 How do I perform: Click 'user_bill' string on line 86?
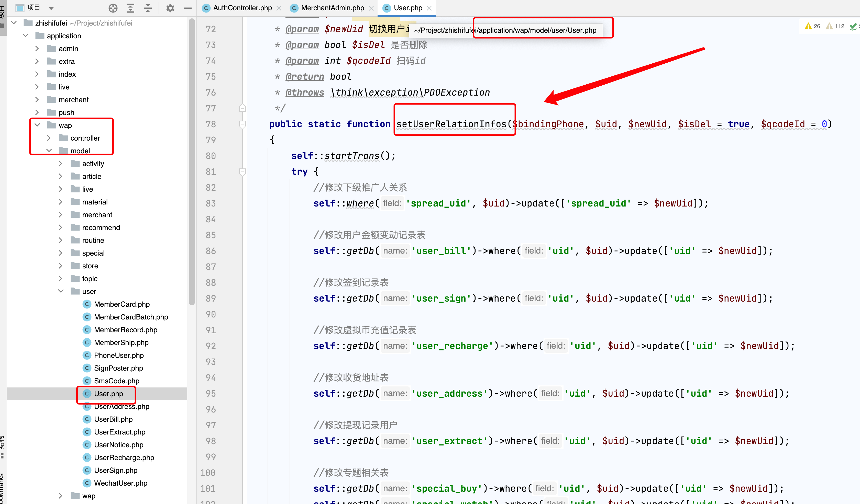442,251
